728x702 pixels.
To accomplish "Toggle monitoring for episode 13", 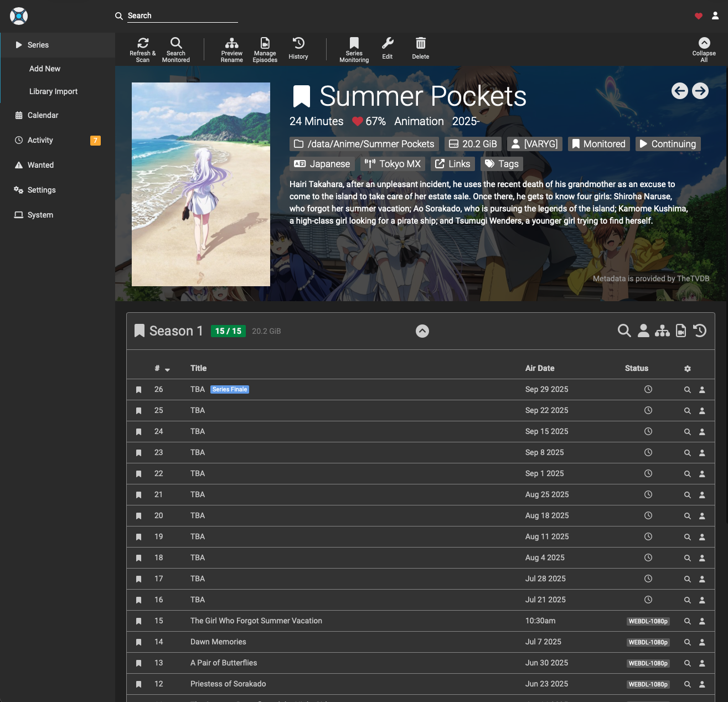I will click(x=139, y=663).
